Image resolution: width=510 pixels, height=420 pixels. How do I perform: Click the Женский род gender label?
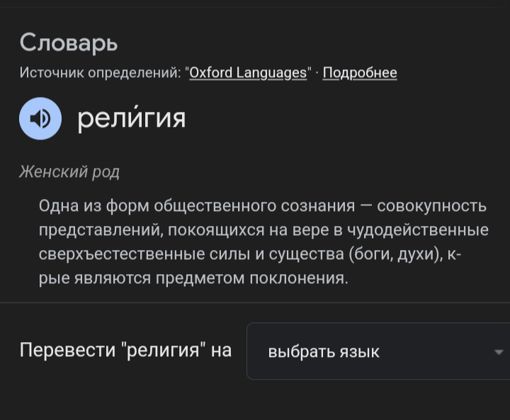69,171
